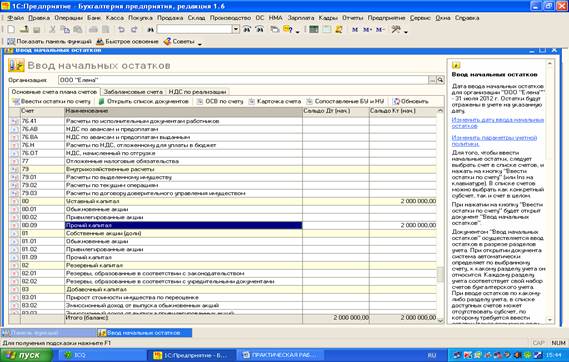Click the Обновить refresh button
The image size is (569, 362).
tap(411, 102)
